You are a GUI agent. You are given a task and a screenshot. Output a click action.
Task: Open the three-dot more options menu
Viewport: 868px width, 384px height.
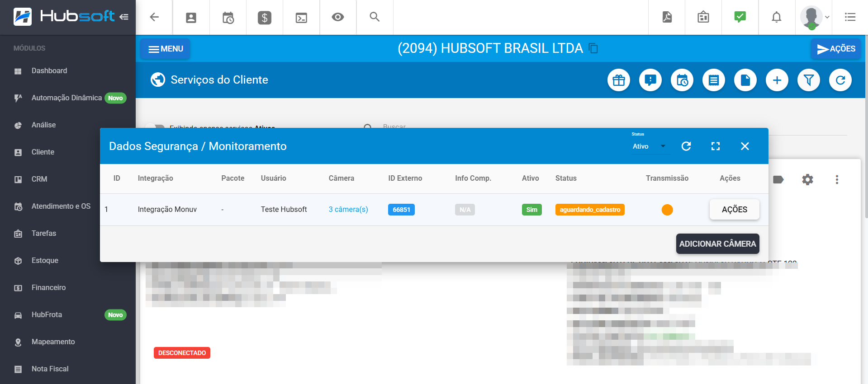tap(837, 180)
